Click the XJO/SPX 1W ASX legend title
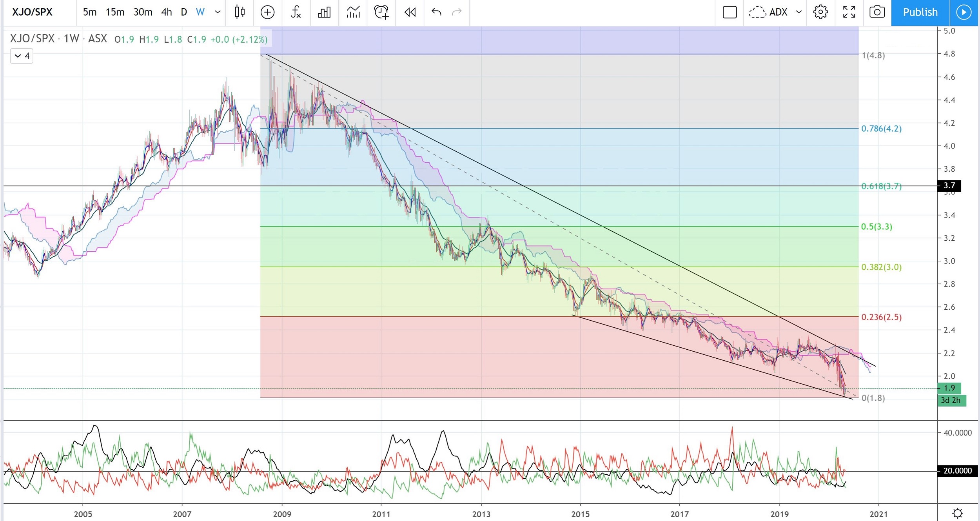Screen dimensions: 980x521 pyautogui.click(x=58, y=39)
